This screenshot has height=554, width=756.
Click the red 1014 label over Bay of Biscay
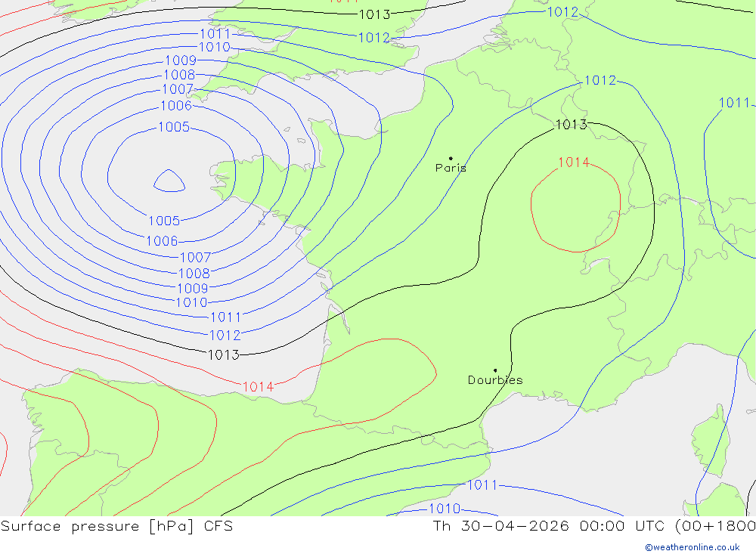[258, 387]
